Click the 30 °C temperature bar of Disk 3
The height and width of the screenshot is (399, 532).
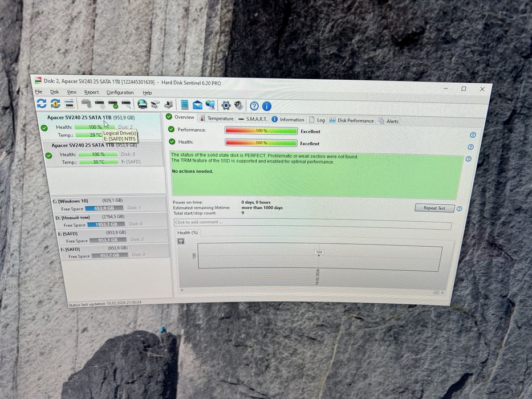[x=99, y=162]
